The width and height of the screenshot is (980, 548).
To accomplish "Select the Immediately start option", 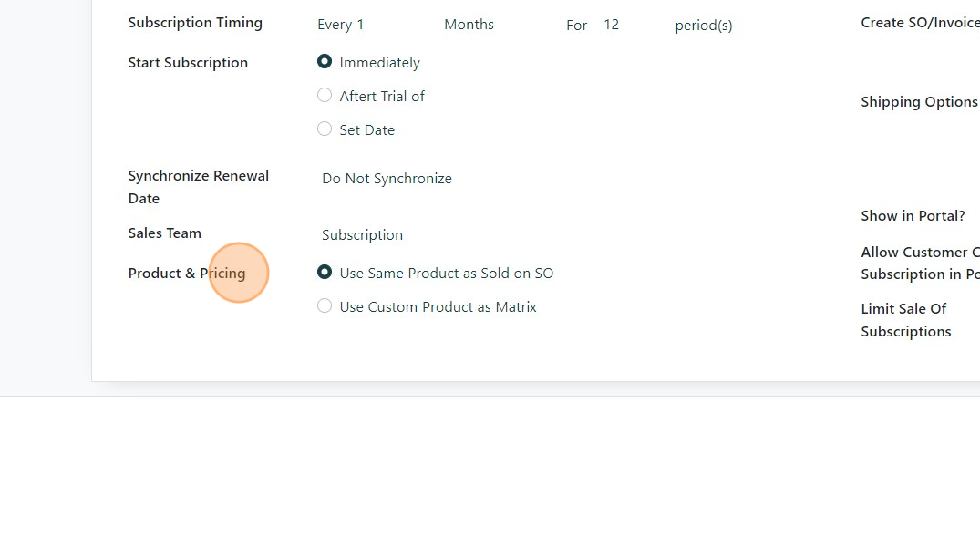I will point(325,62).
